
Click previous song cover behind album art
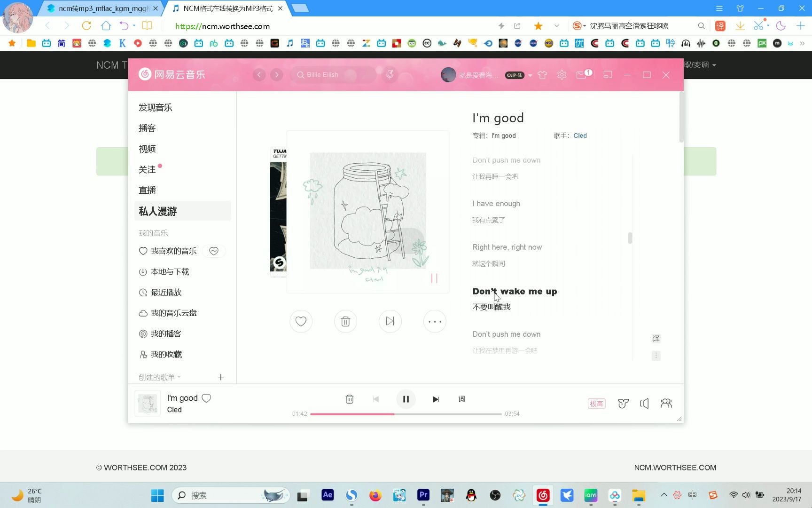click(278, 212)
